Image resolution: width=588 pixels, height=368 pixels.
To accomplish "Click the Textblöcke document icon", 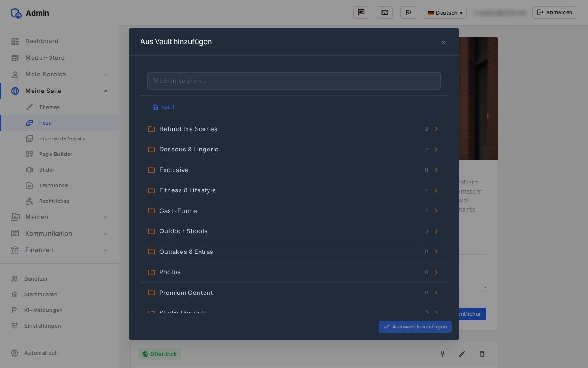I will [29, 185].
